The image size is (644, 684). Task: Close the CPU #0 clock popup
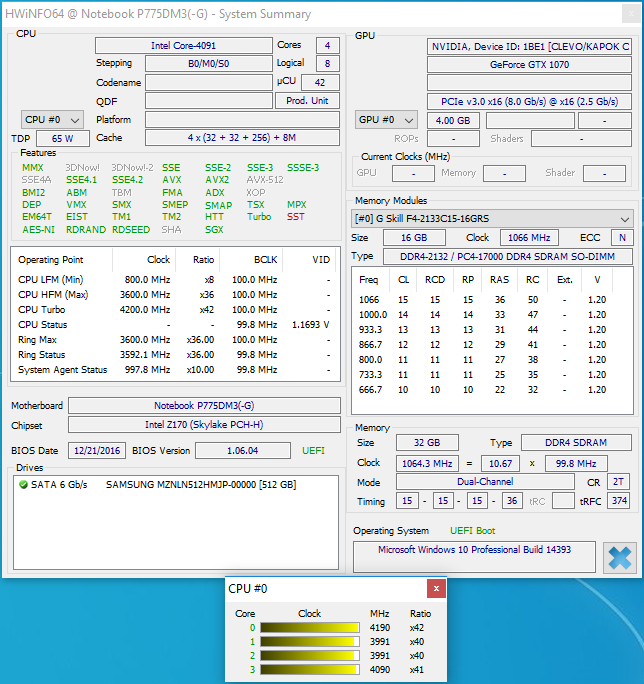[436, 588]
